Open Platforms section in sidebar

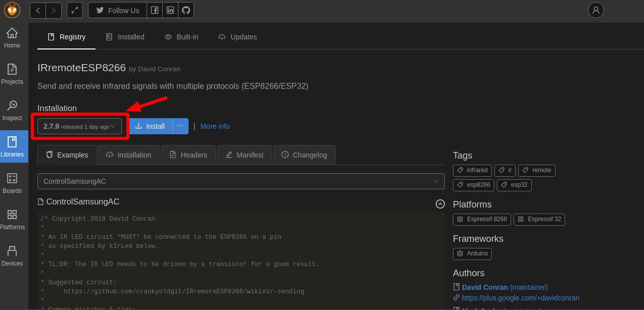click(x=12, y=220)
